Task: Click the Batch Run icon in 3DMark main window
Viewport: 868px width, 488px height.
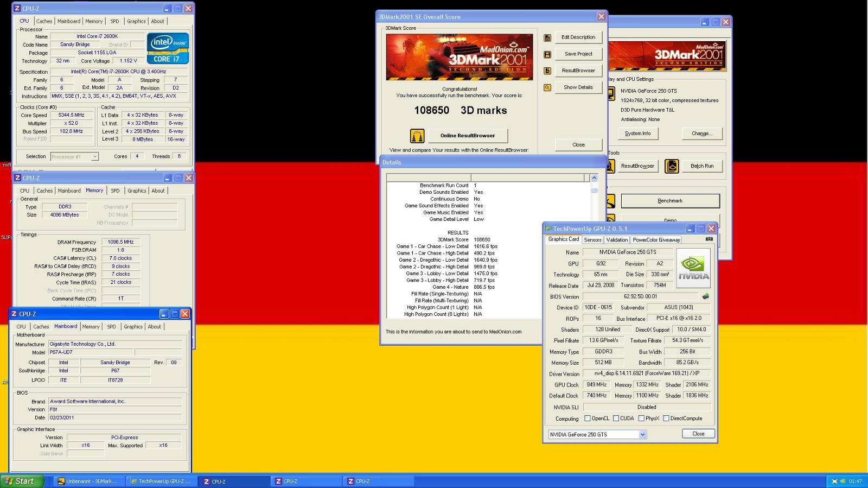Action: coord(672,166)
